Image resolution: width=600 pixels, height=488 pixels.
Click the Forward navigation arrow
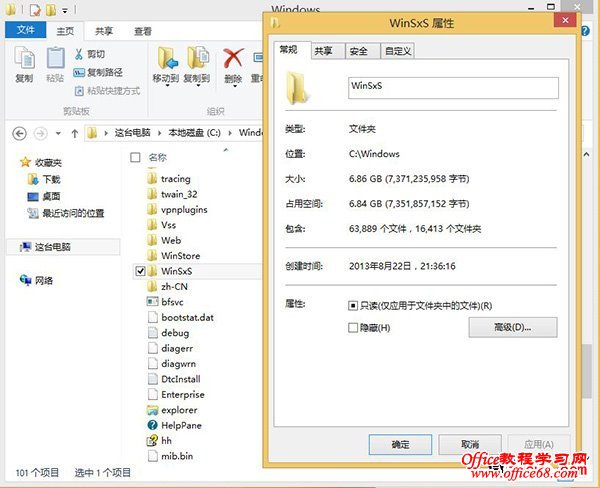41,133
